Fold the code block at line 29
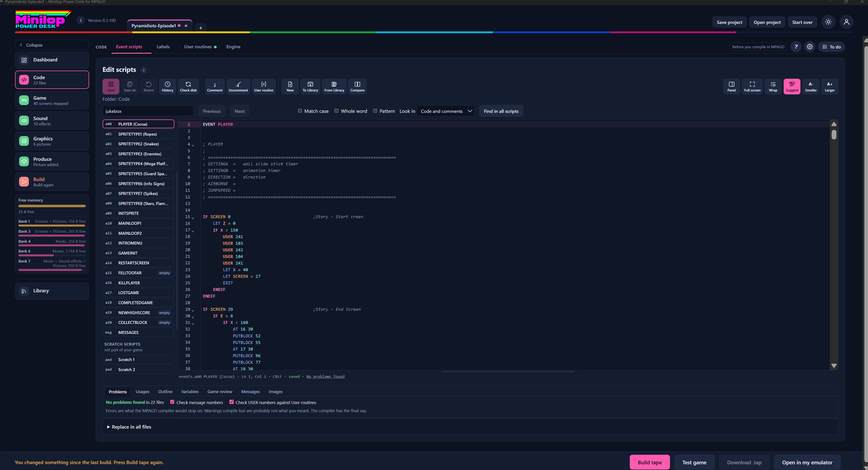Viewport: 868px width, 470px height. coord(193,310)
